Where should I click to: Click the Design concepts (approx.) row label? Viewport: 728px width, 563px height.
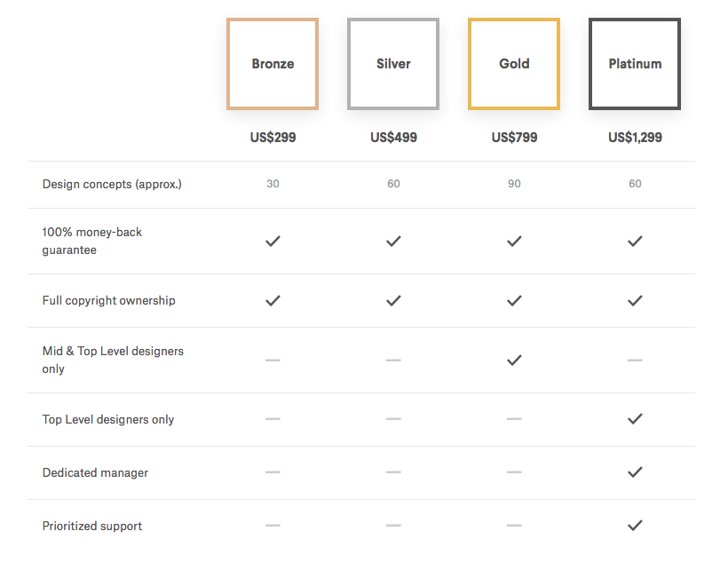coord(112,185)
